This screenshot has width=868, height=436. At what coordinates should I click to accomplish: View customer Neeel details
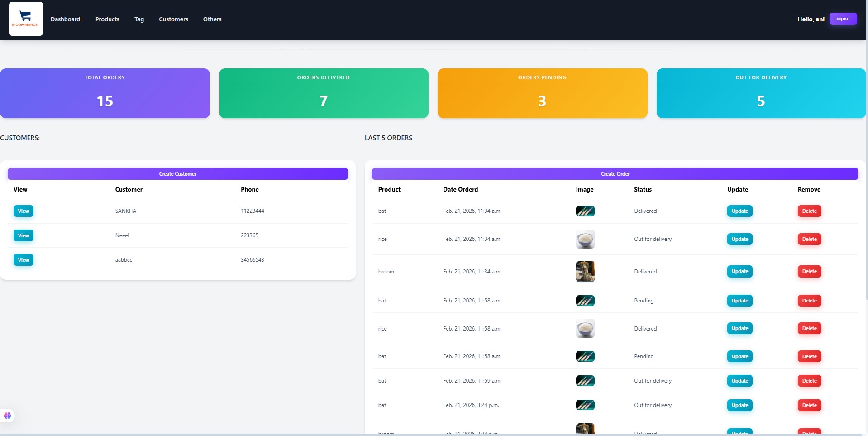(x=24, y=235)
